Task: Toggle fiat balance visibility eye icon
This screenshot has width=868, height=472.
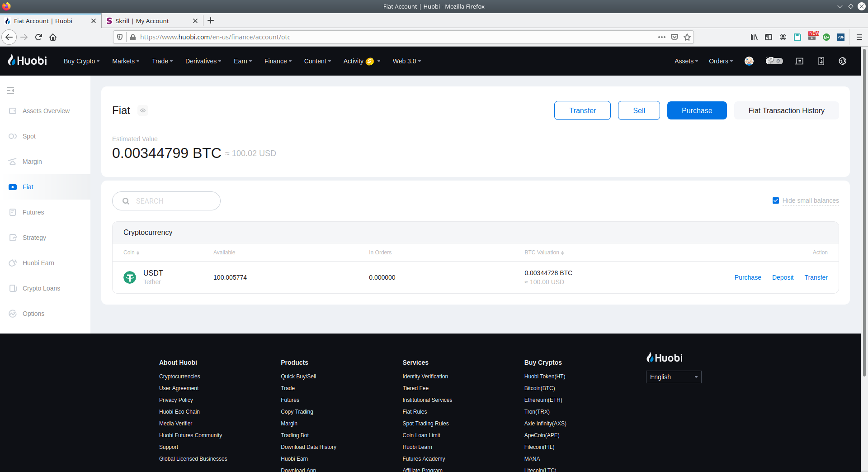Action: (143, 110)
